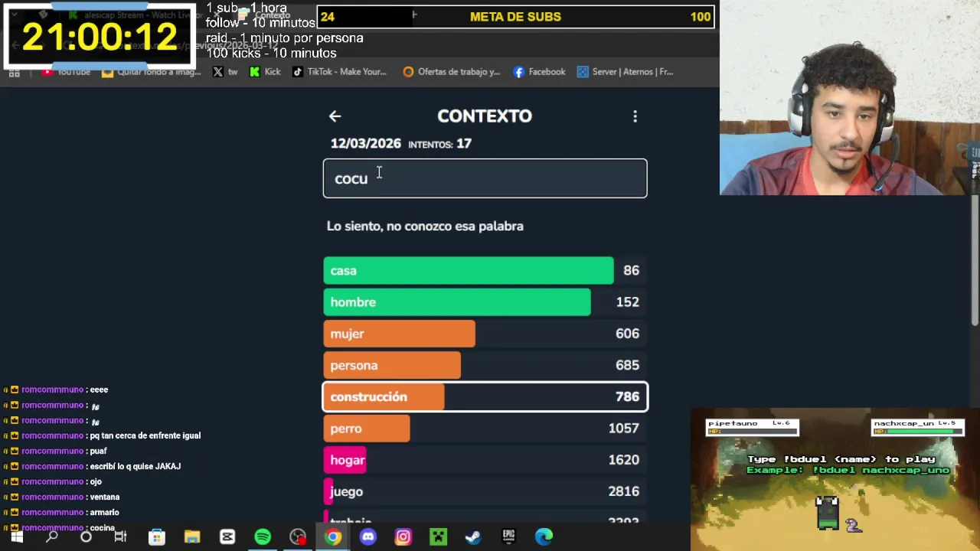Click the CONTEXTO title
This screenshot has height=551, width=980.
click(x=485, y=116)
